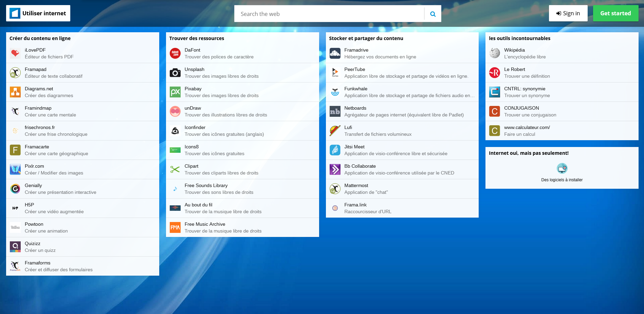Click the H5P icon

point(15,208)
